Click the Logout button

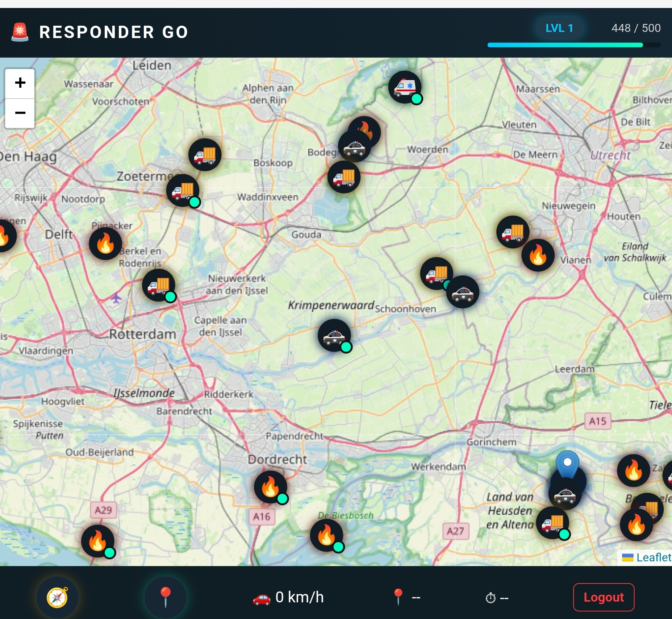603,597
